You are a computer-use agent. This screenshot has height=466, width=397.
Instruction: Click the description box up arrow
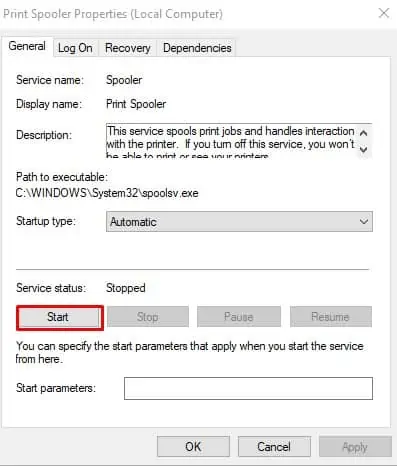pos(364,133)
